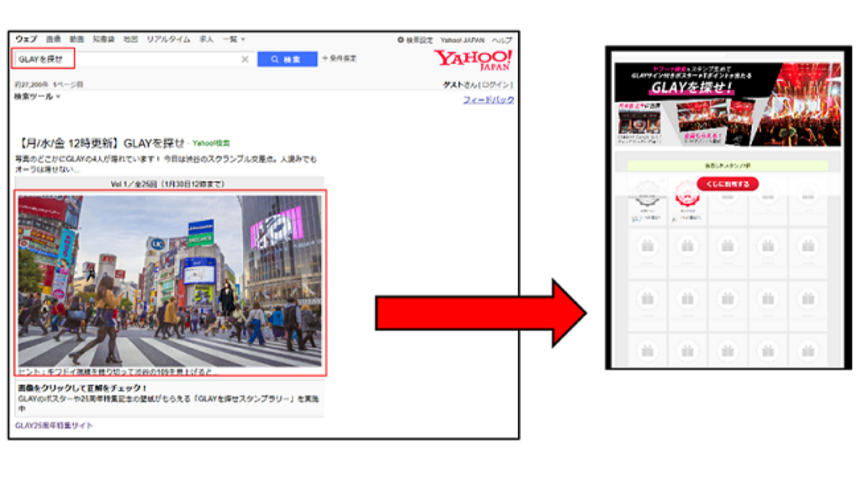Open the ヘルプ help link
The height and width of the screenshot is (488, 868).
coord(502,40)
